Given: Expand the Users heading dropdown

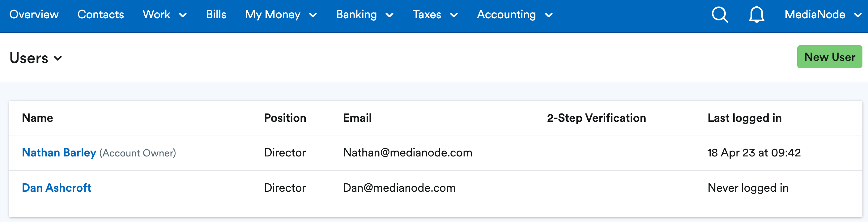Looking at the screenshot, I should tap(36, 58).
